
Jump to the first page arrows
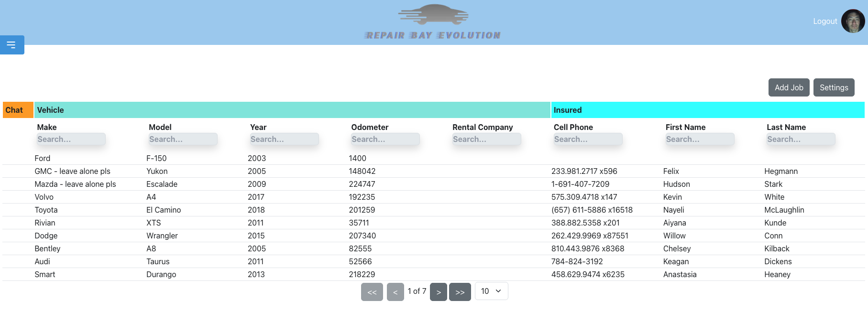pos(372,292)
